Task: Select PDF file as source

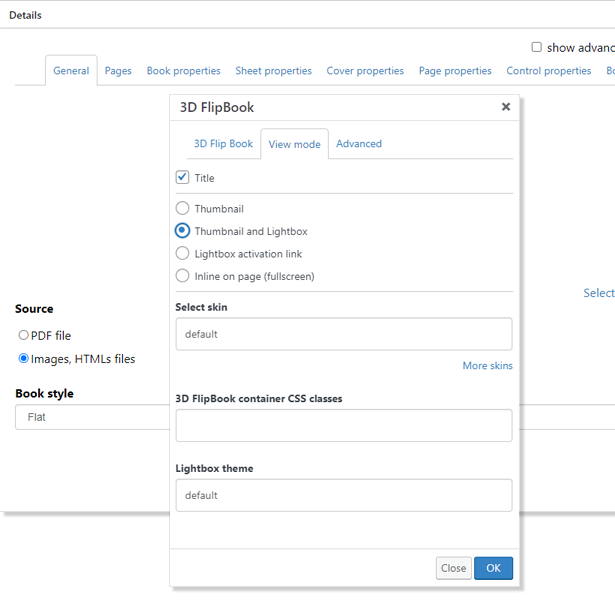Action: (24, 336)
